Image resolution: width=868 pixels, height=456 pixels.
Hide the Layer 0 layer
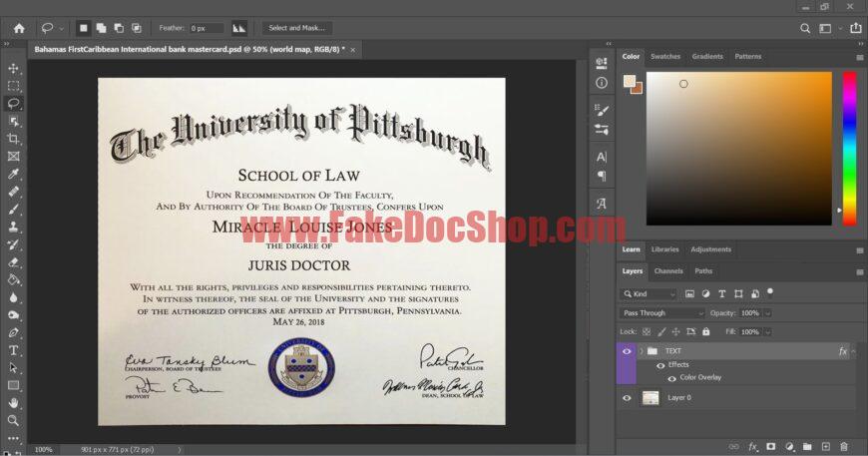[627, 398]
